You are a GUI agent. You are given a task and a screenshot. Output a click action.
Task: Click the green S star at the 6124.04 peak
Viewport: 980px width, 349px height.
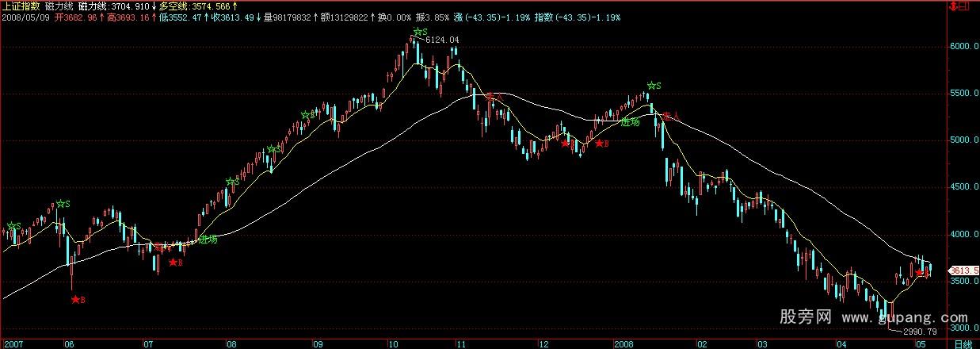click(x=417, y=33)
